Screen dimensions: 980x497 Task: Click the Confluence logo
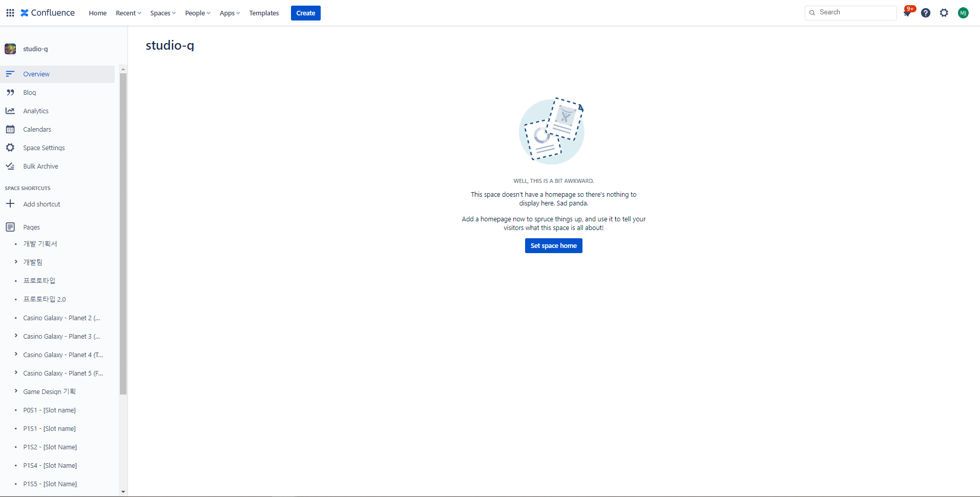click(x=48, y=13)
